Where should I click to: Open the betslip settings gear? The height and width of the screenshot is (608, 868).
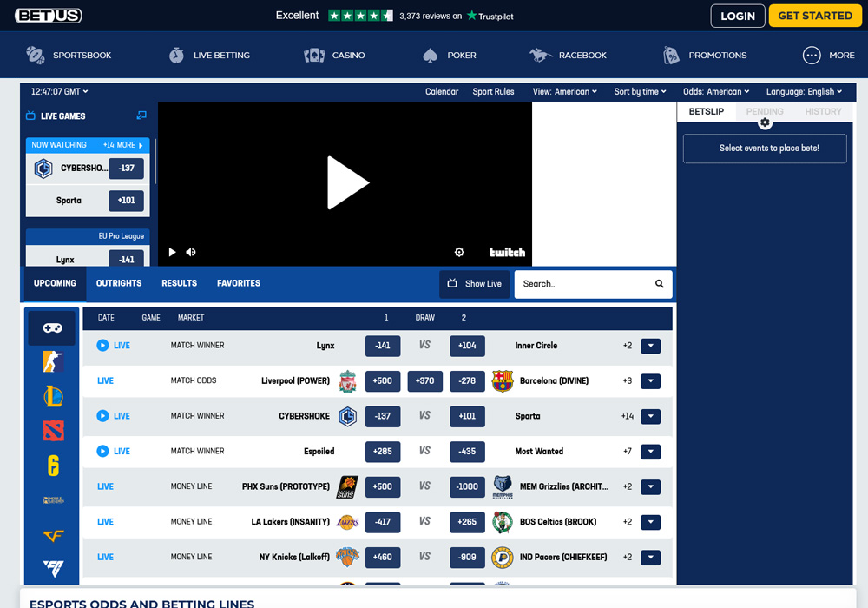[765, 122]
